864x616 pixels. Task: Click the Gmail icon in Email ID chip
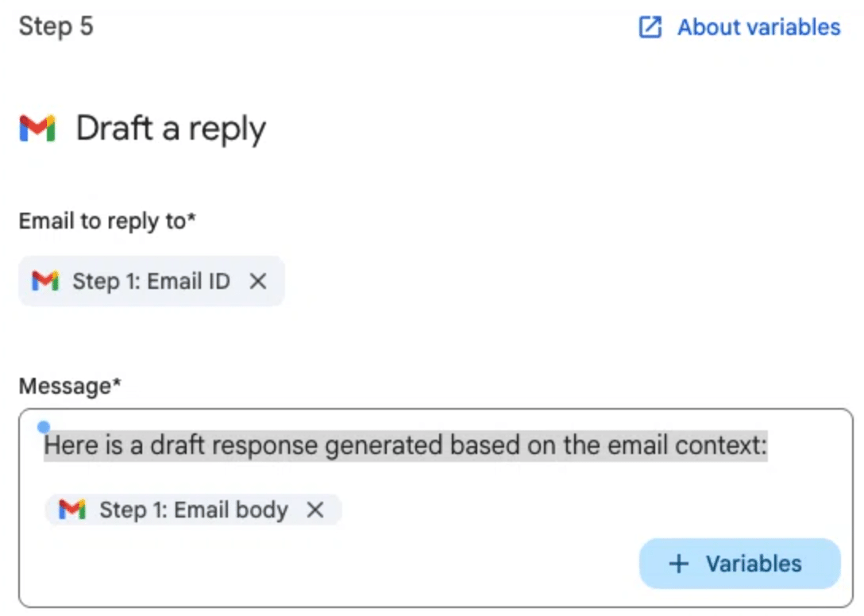point(45,281)
